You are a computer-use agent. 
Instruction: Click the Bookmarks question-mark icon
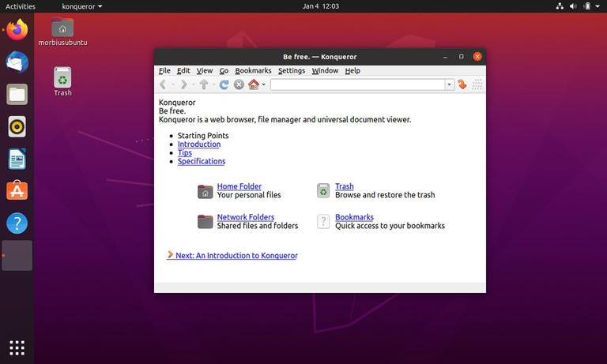323,222
